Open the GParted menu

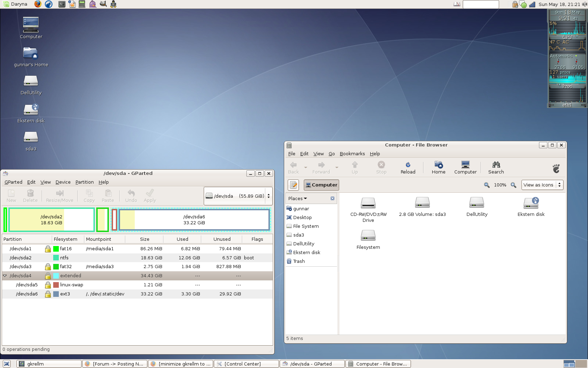pos(13,182)
